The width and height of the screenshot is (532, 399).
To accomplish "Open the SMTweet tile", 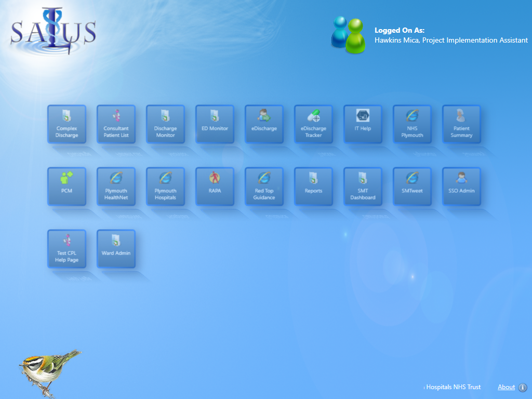I will click(x=412, y=187).
